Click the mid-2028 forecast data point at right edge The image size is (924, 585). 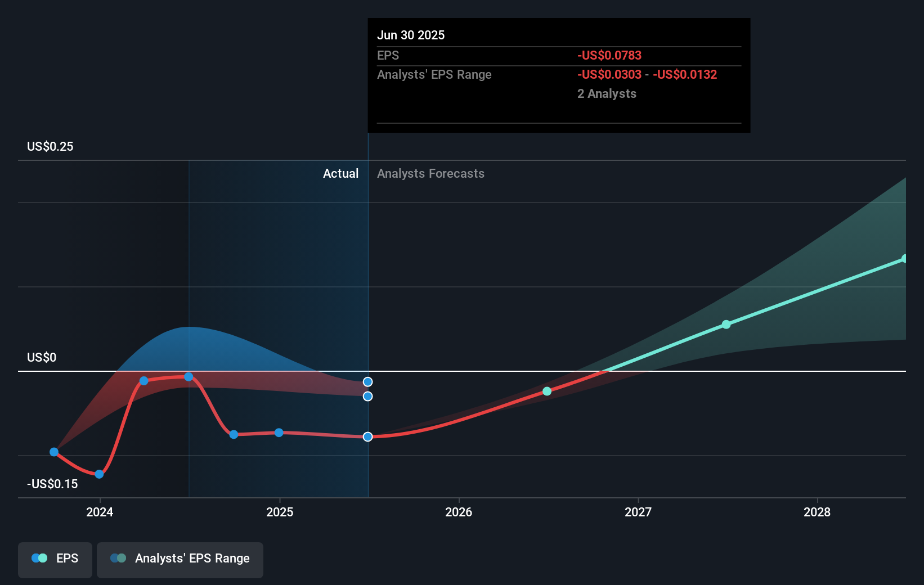(904, 259)
